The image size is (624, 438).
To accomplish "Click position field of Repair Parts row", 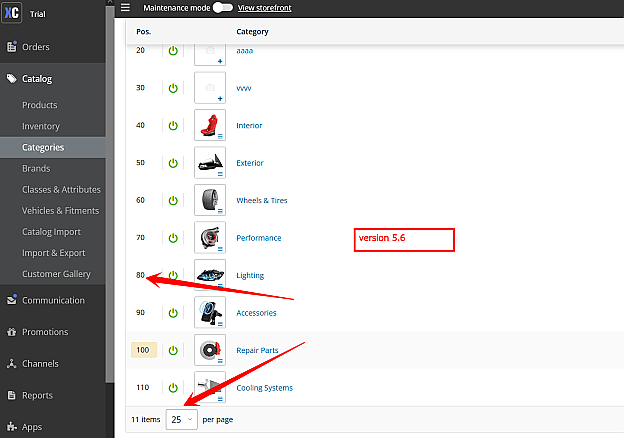I will pos(144,350).
